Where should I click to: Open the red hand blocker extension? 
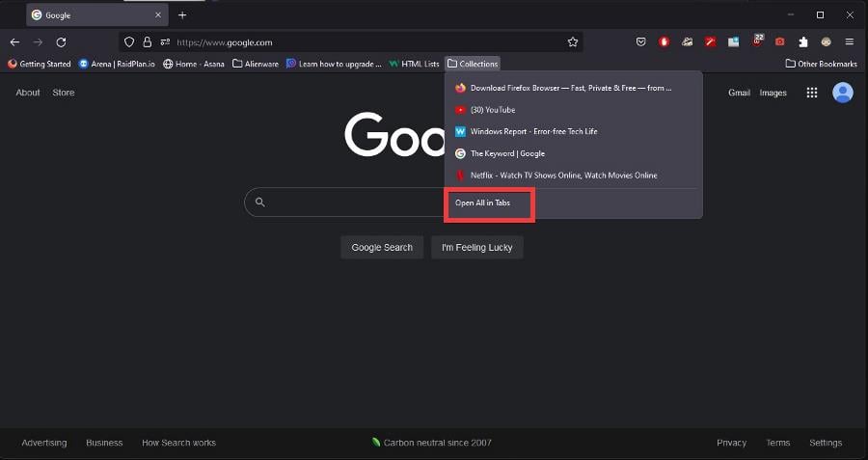click(x=664, y=42)
